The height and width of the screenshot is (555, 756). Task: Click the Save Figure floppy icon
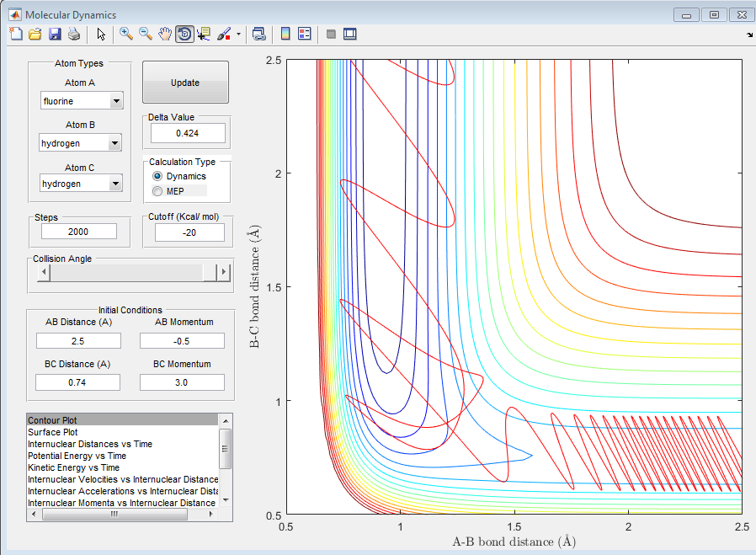tap(55, 34)
